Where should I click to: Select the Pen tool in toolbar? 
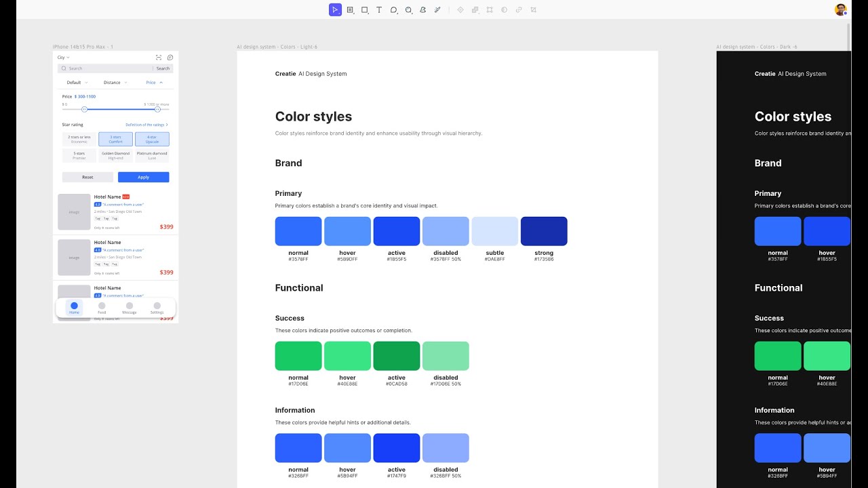click(x=422, y=9)
